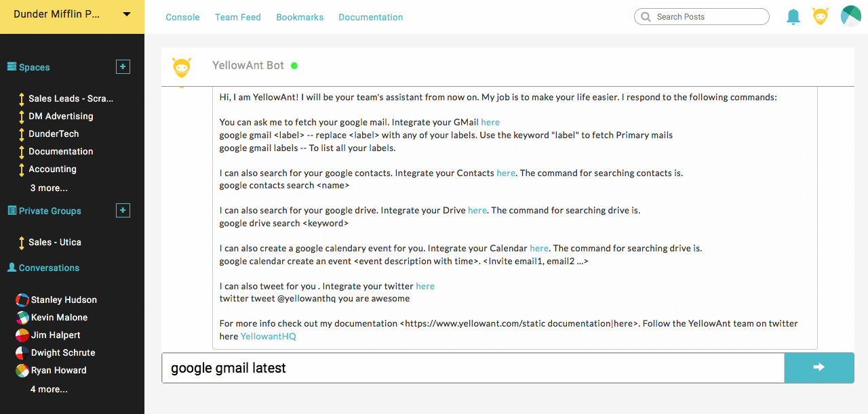Click Jim Halpert's avatar
This screenshot has height=414, width=868.
click(22, 335)
